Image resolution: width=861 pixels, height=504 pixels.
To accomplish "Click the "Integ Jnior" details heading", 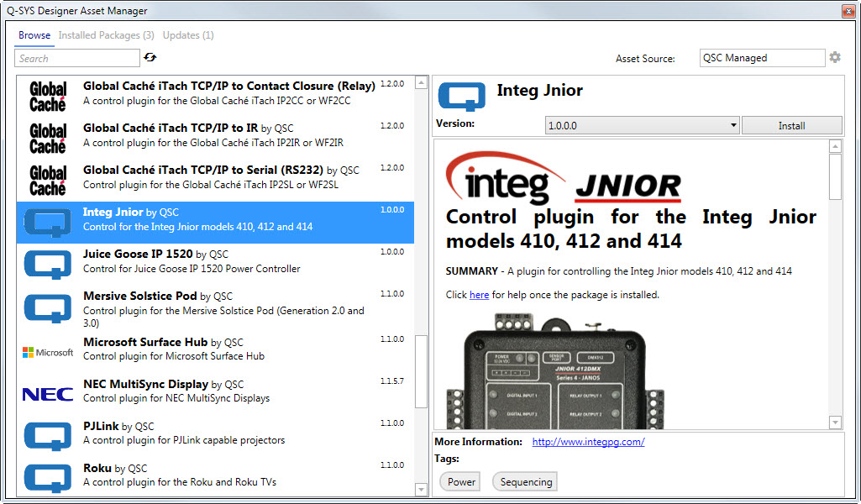I will [540, 91].
